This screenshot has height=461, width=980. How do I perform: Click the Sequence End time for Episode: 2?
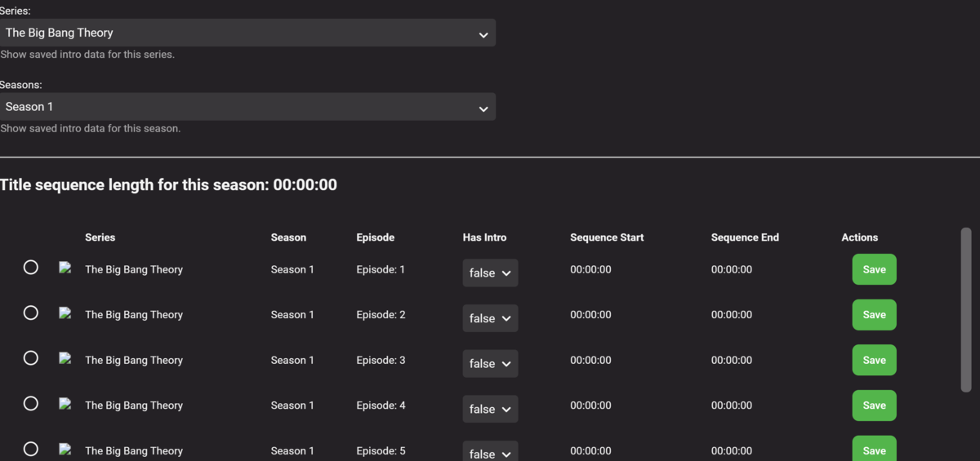coord(732,315)
